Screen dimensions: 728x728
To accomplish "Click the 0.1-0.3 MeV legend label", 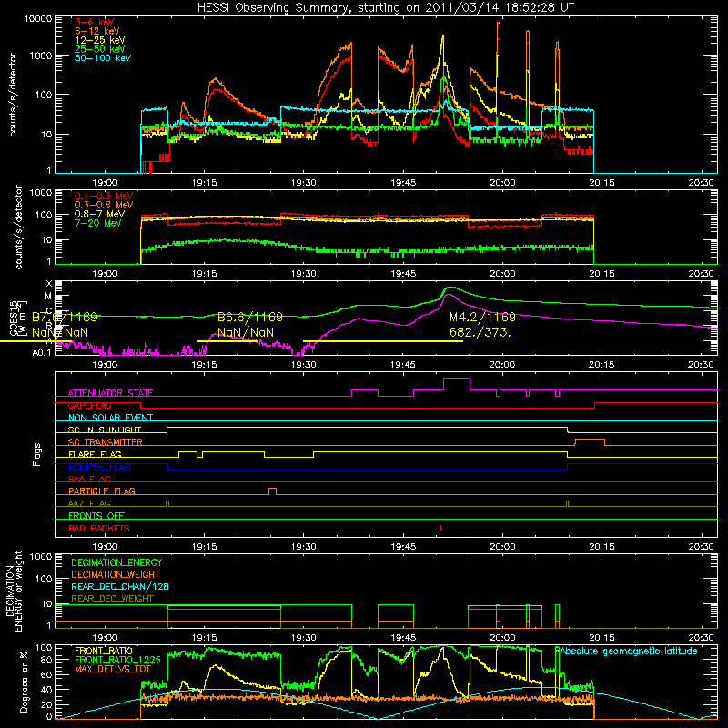I will click(x=104, y=196).
